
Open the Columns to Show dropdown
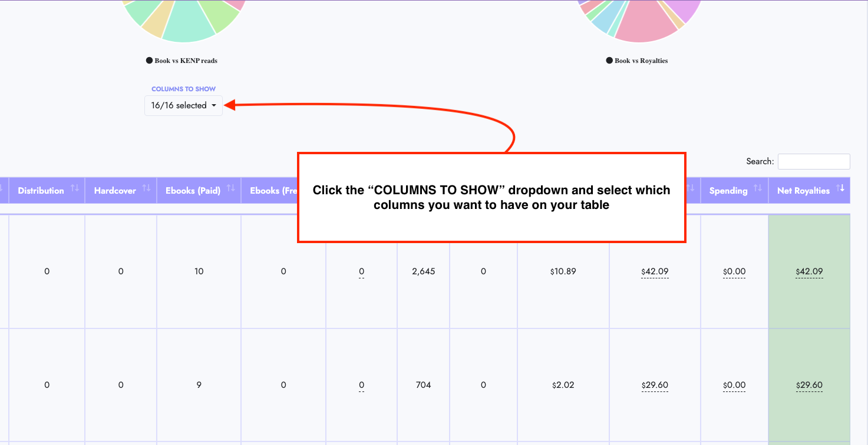[x=184, y=106]
